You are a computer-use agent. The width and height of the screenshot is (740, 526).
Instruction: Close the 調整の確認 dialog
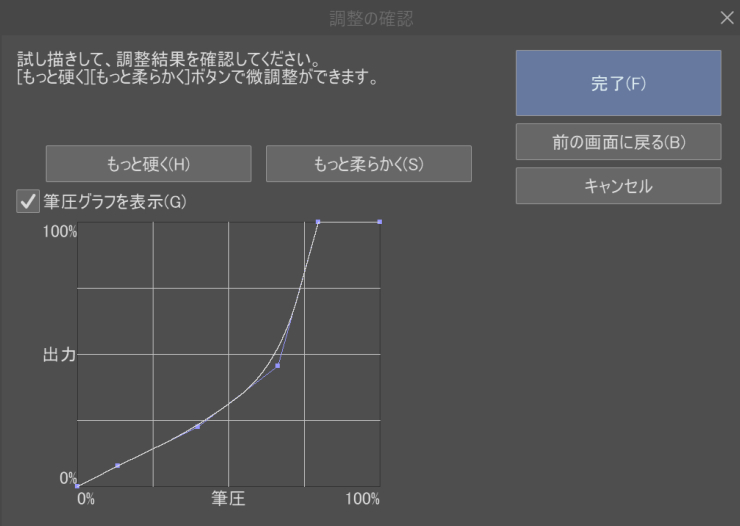(727, 18)
